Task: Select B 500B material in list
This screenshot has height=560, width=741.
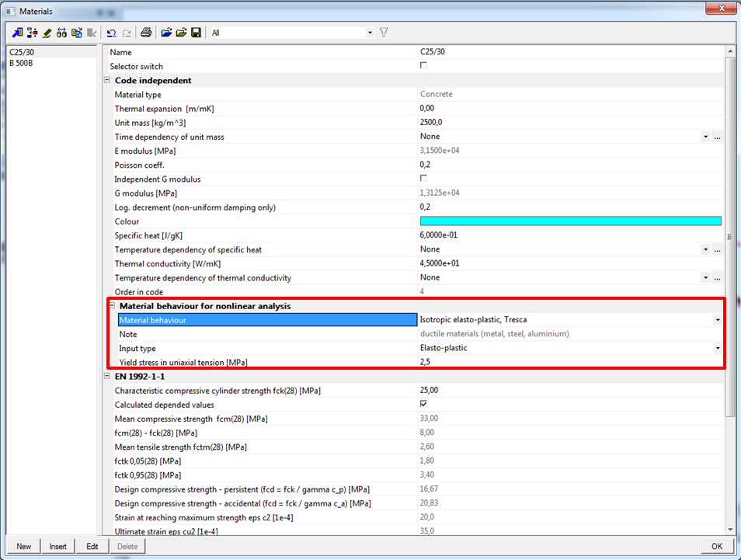Action: (21, 63)
